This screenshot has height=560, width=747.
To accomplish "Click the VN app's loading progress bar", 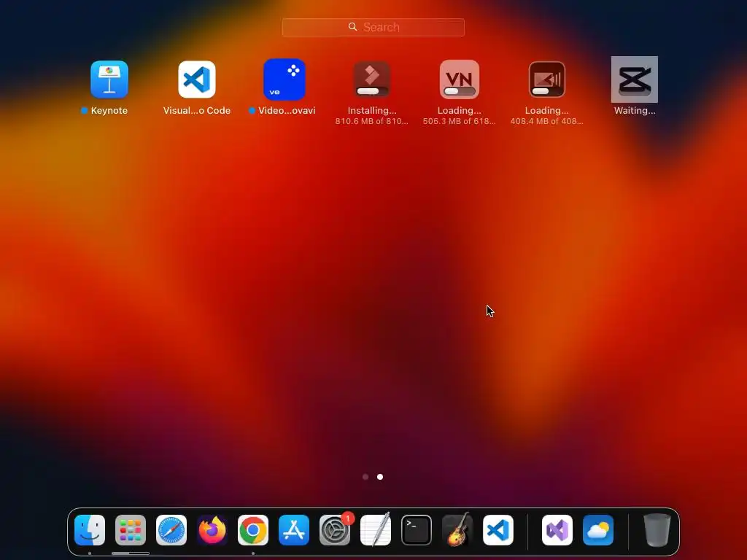I will coord(460,91).
